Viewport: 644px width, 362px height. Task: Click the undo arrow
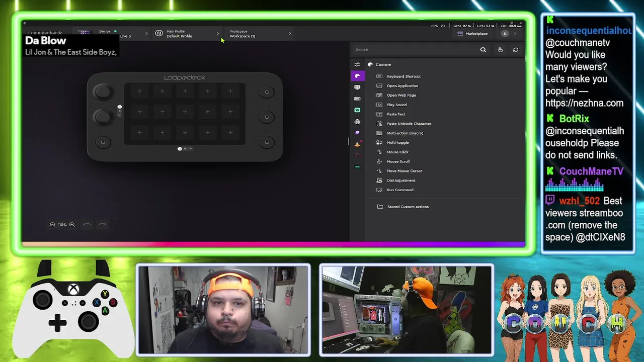pos(87,224)
